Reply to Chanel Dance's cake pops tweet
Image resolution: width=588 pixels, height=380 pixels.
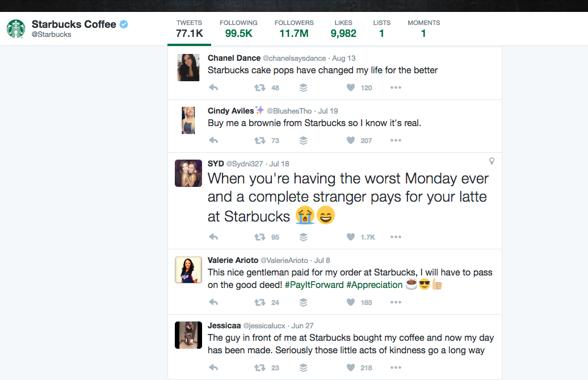tap(213, 87)
